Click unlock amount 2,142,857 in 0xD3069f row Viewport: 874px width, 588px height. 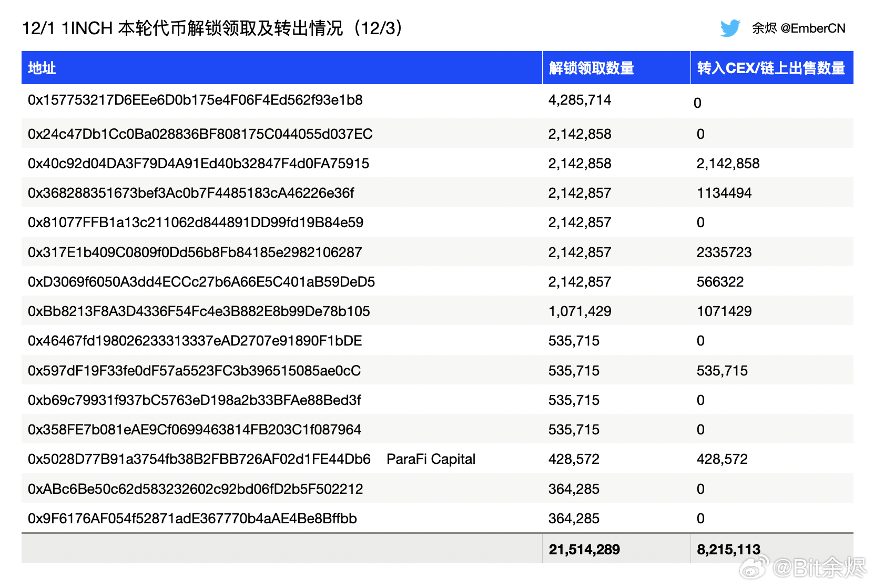click(580, 282)
